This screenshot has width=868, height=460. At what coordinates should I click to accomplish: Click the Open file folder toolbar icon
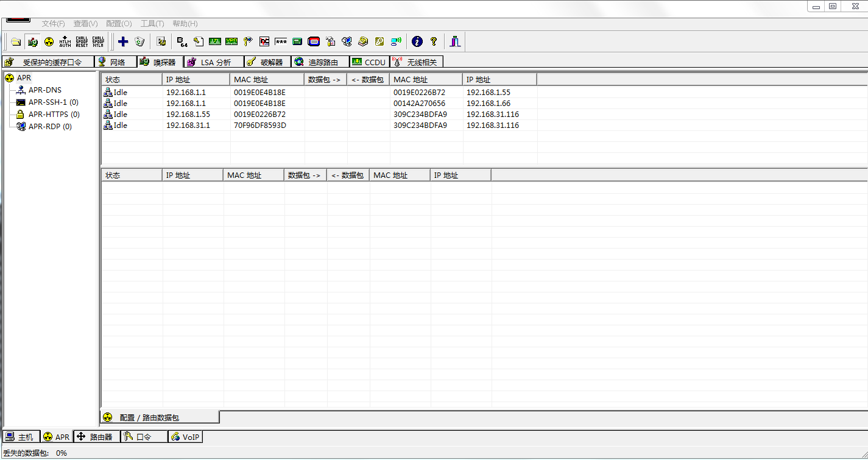(16, 41)
